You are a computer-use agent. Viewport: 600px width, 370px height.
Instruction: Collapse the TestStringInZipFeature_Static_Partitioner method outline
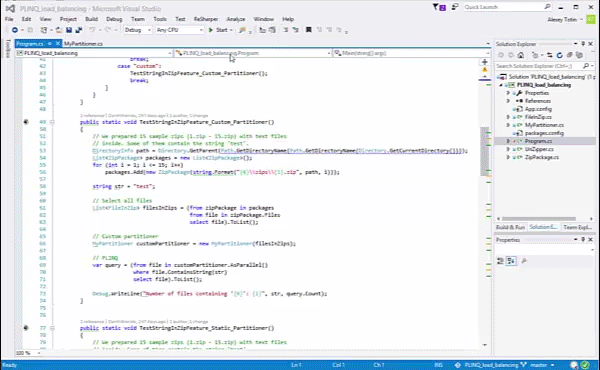pos(52,328)
